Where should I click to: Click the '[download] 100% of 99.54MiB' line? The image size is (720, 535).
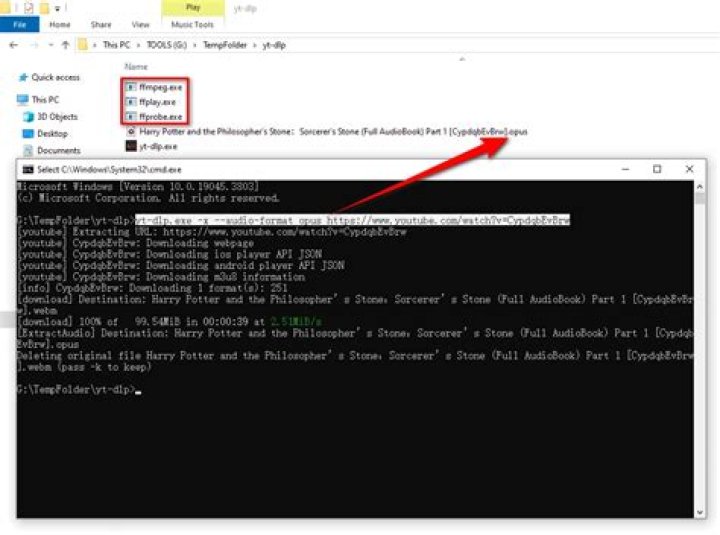(x=169, y=321)
